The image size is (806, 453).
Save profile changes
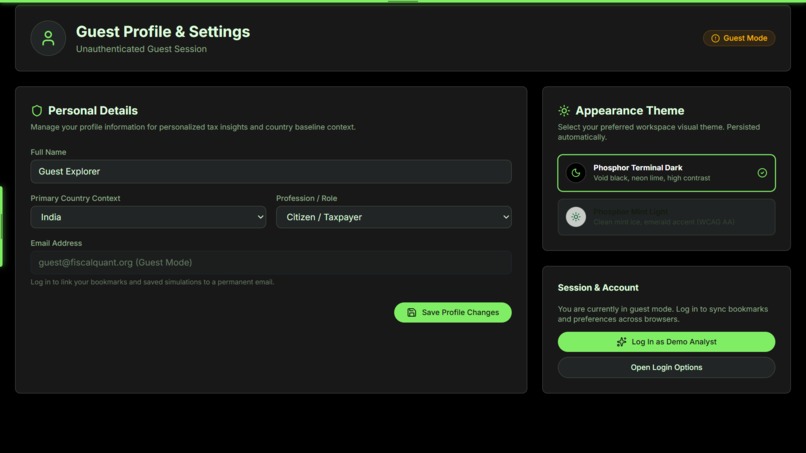click(x=452, y=312)
